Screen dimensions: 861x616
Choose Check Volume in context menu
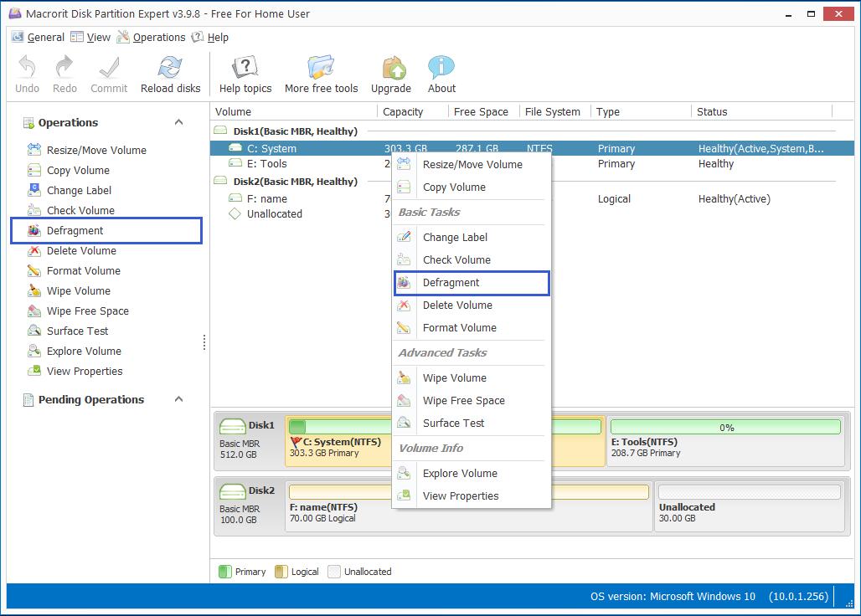pyautogui.click(x=472, y=260)
